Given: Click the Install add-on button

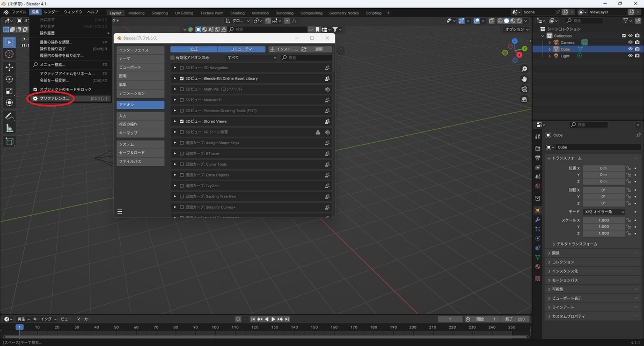Looking at the screenshot, I should [x=283, y=49].
